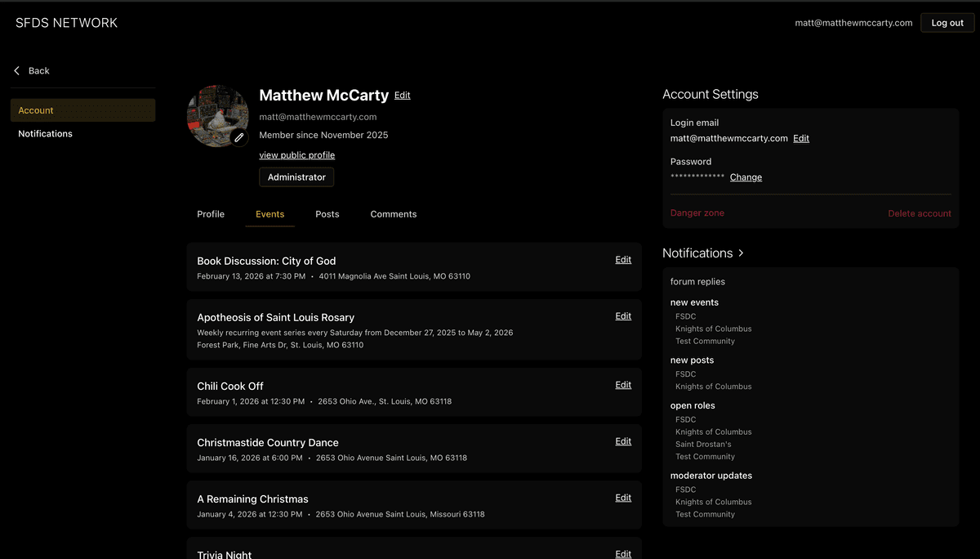
Task: Edit the Apotheosis of Saint Louis Rosary event
Action: pos(623,316)
